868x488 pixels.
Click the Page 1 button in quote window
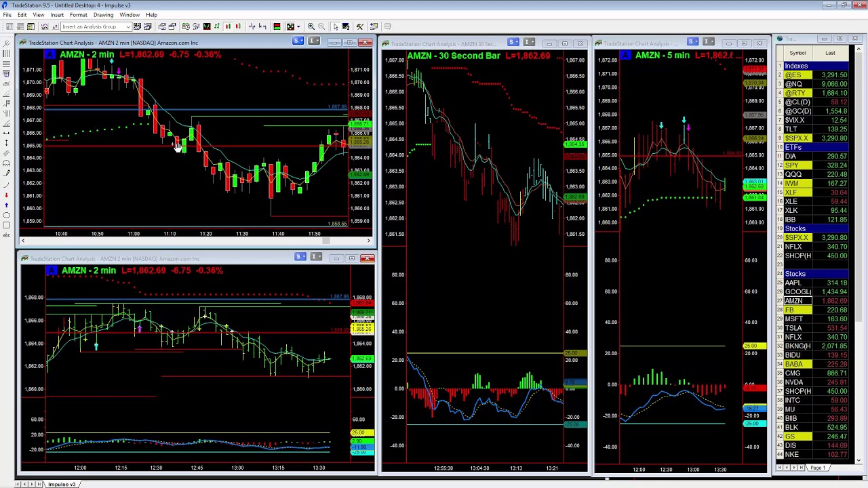tap(818, 467)
